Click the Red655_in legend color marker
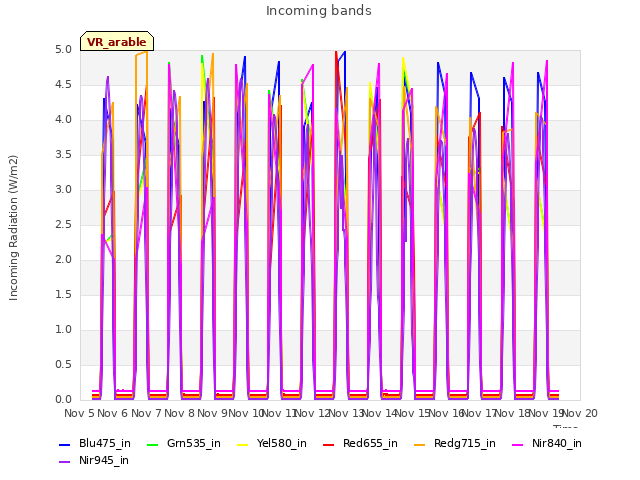 click(x=329, y=444)
